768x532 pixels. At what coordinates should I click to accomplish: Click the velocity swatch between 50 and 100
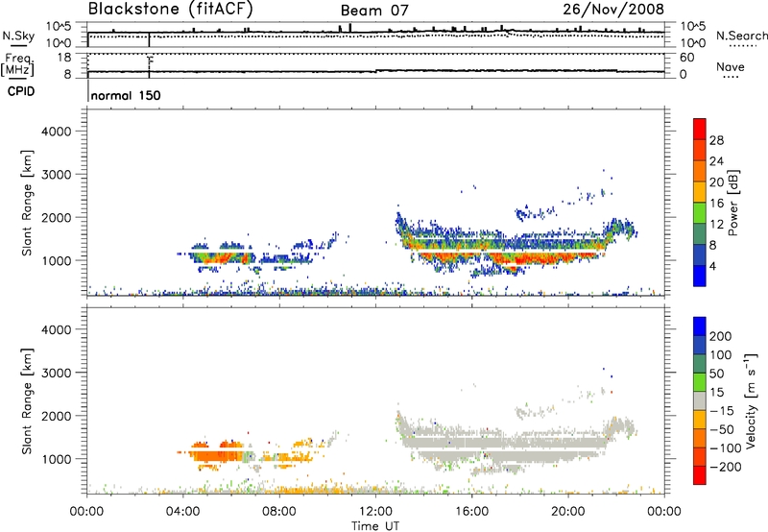700,364
